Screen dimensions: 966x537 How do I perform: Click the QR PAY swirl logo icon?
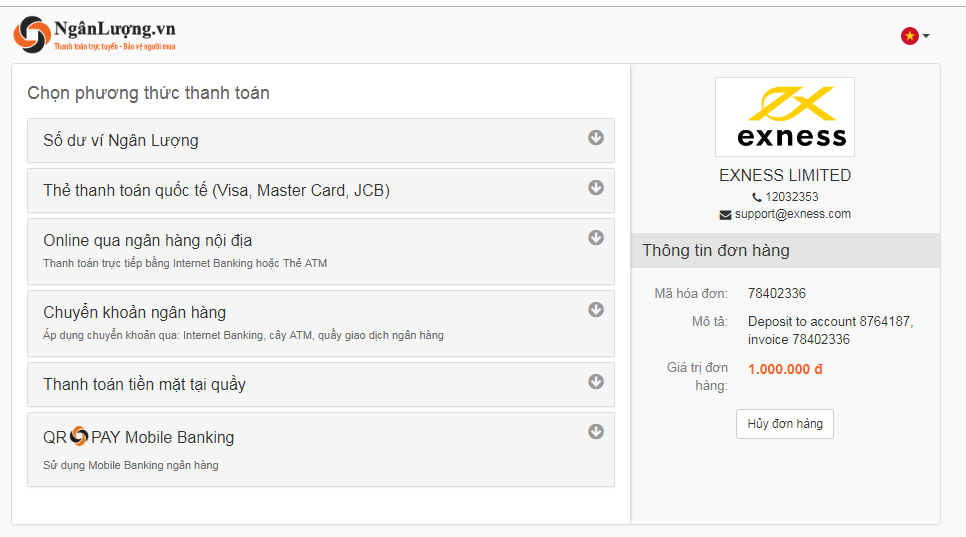[79, 436]
